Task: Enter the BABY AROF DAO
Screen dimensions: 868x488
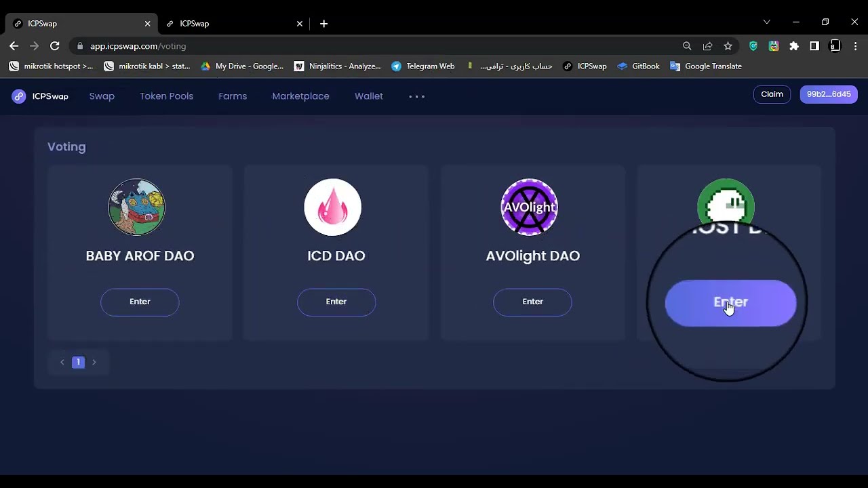Action: 140,302
